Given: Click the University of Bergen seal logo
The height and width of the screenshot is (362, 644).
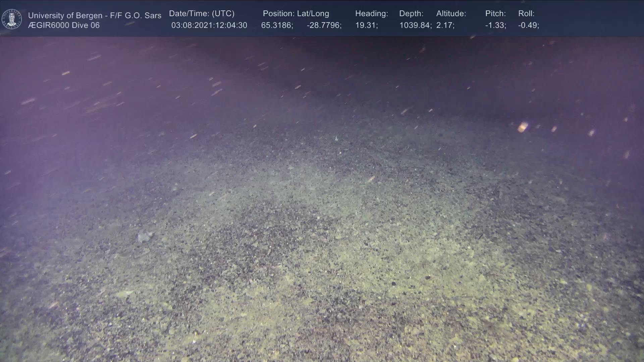Looking at the screenshot, I should pos(12,19).
